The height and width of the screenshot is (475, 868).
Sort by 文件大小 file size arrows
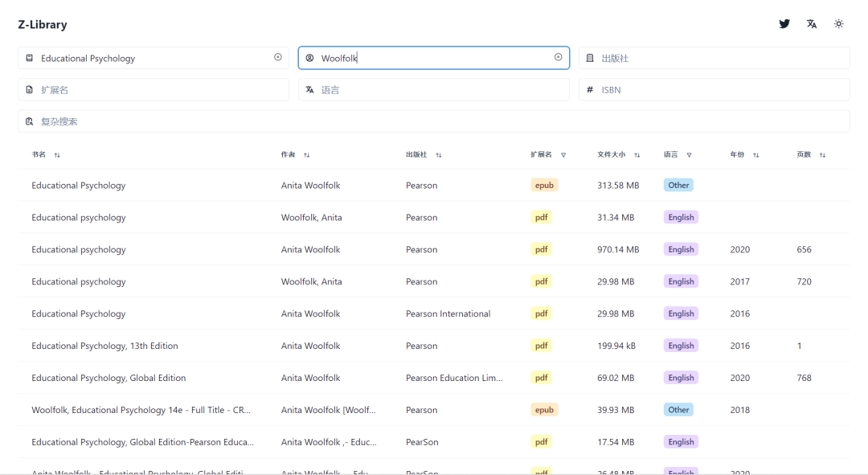pyautogui.click(x=637, y=155)
